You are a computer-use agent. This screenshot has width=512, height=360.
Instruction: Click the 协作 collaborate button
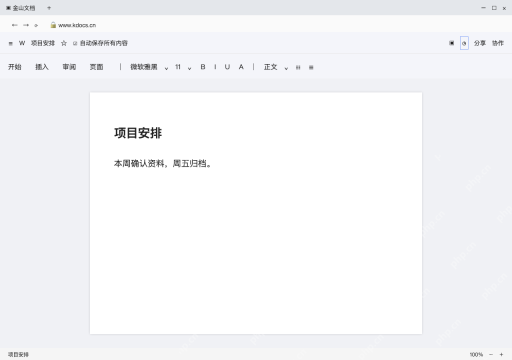pos(498,43)
